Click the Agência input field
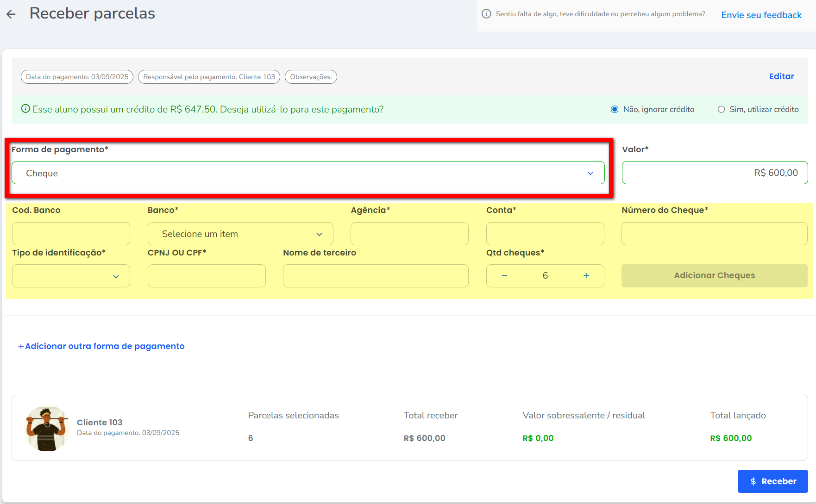 coord(409,234)
